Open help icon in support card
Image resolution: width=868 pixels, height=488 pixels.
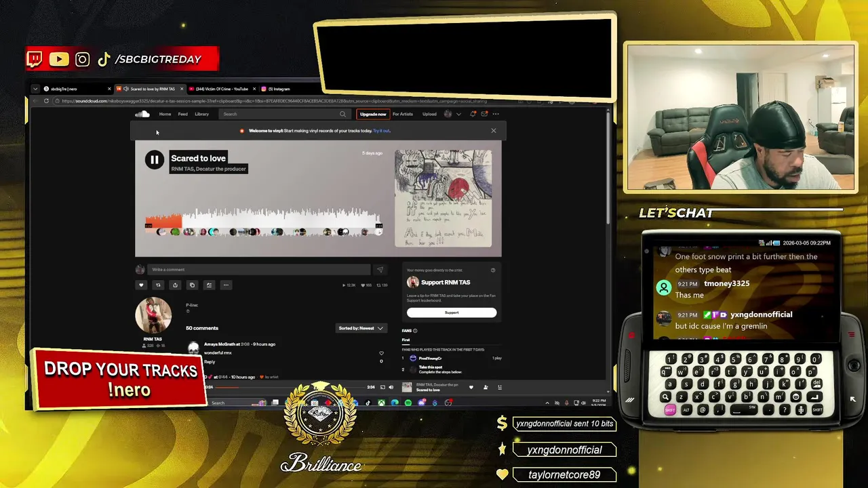tap(493, 270)
